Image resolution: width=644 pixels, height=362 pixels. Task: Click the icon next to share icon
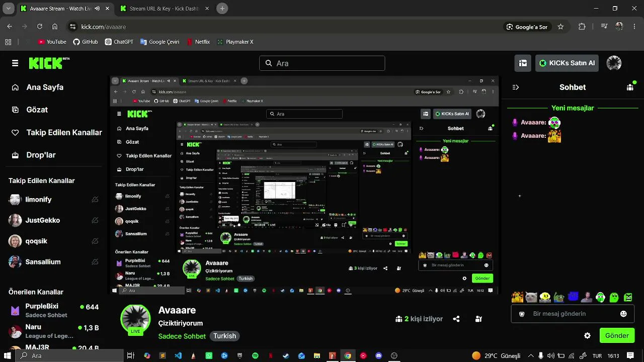click(478, 319)
